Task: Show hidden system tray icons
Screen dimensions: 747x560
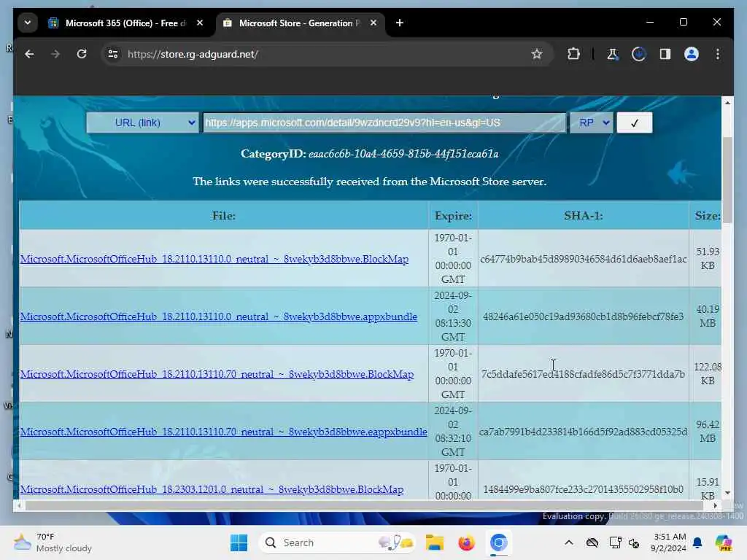Action: pyautogui.click(x=569, y=542)
